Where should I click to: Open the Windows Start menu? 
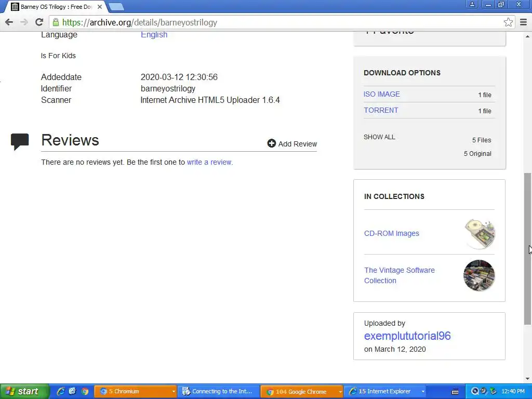click(x=24, y=391)
